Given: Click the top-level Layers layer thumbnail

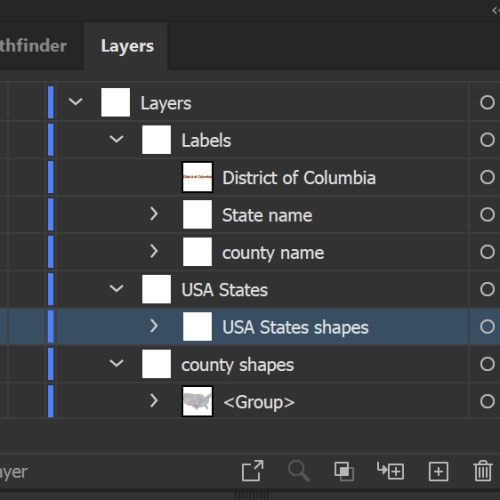Looking at the screenshot, I should coord(116,102).
